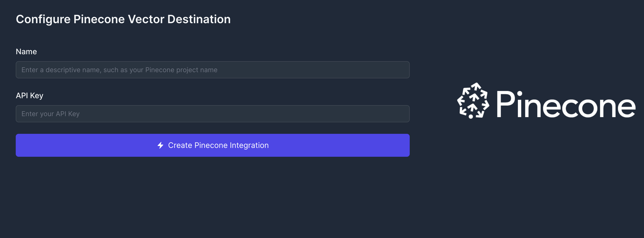Click the lightning bolt icon on the button

point(160,145)
